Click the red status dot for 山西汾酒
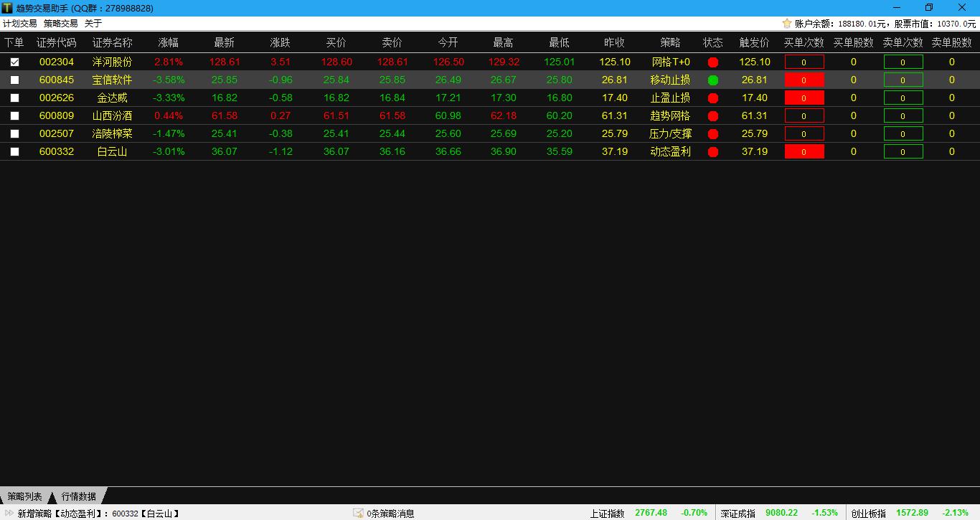Viewport: 980px width, 520px height. click(x=712, y=116)
